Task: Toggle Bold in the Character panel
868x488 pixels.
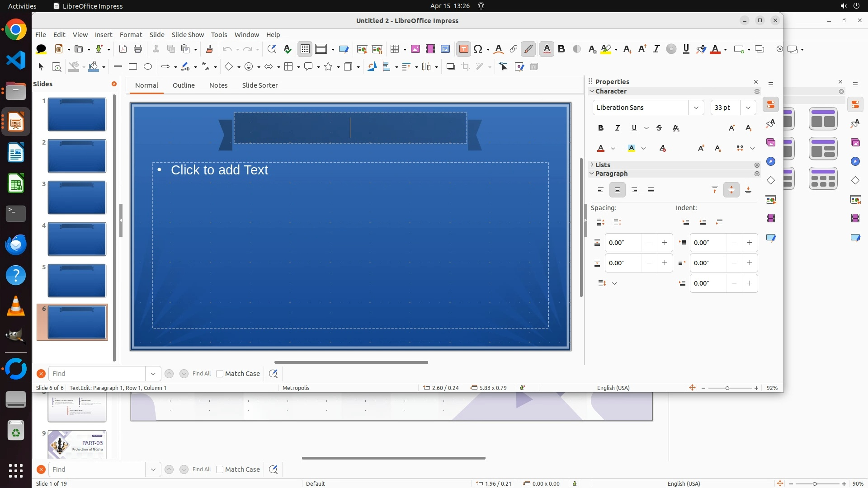Action: click(x=600, y=128)
